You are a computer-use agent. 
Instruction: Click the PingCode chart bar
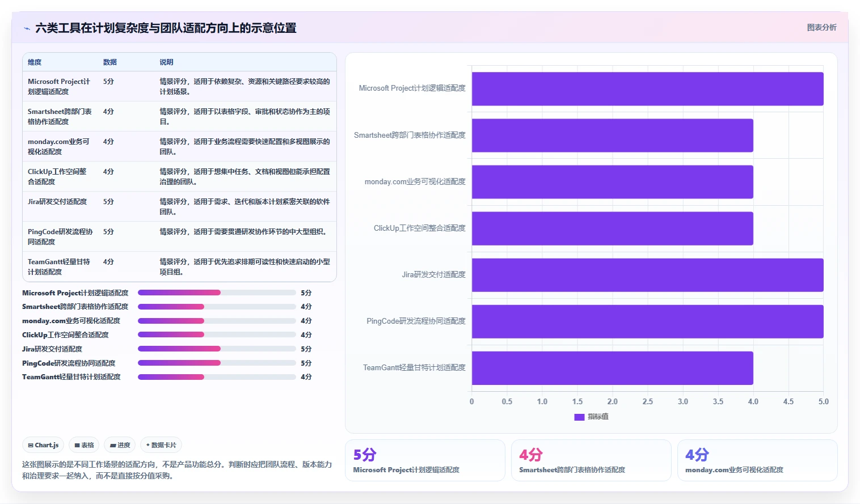[x=647, y=321]
